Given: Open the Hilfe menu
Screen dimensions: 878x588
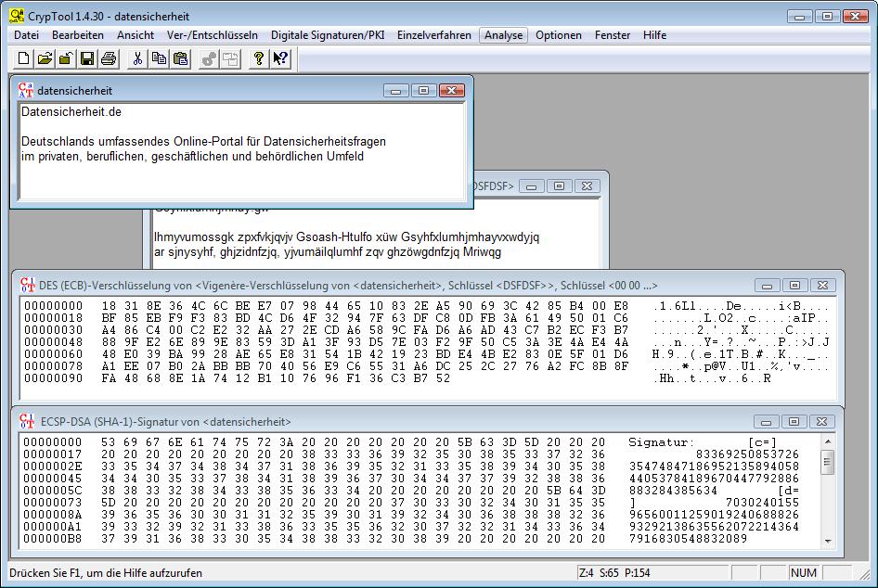Looking at the screenshot, I should [x=654, y=35].
